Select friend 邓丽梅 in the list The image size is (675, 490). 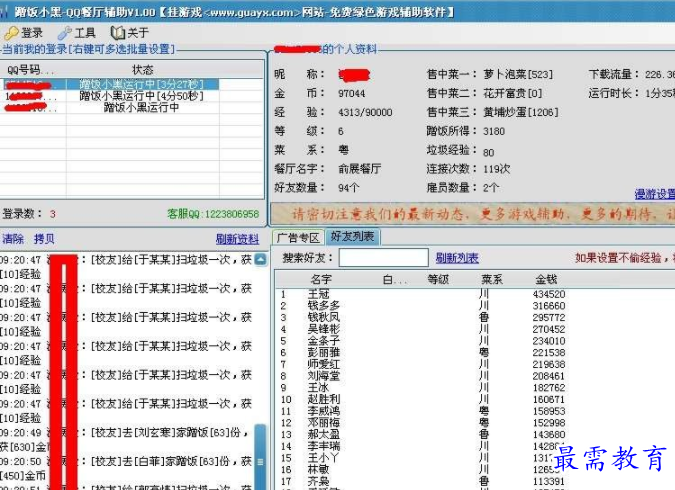point(324,422)
